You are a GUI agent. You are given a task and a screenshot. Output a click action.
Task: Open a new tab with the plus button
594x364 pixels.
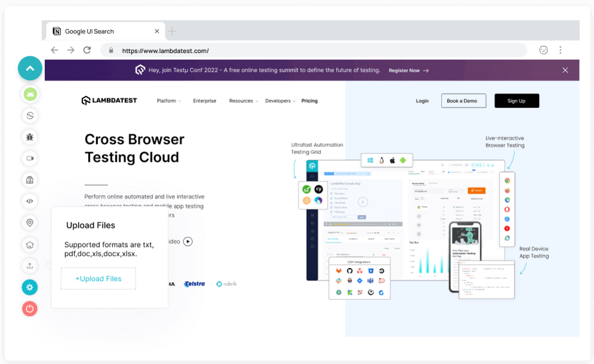point(172,32)
